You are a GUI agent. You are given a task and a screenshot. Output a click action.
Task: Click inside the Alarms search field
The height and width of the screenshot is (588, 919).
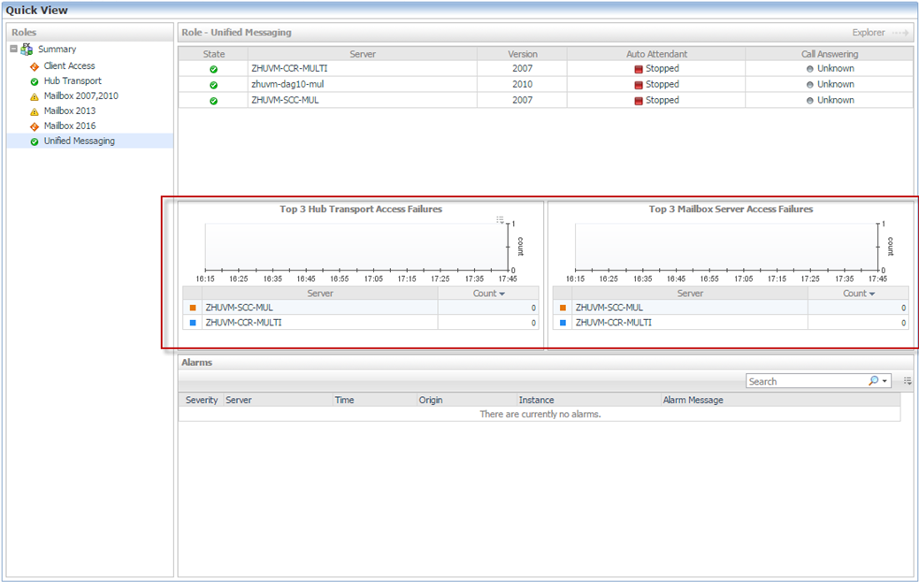(x=805, y=381)
